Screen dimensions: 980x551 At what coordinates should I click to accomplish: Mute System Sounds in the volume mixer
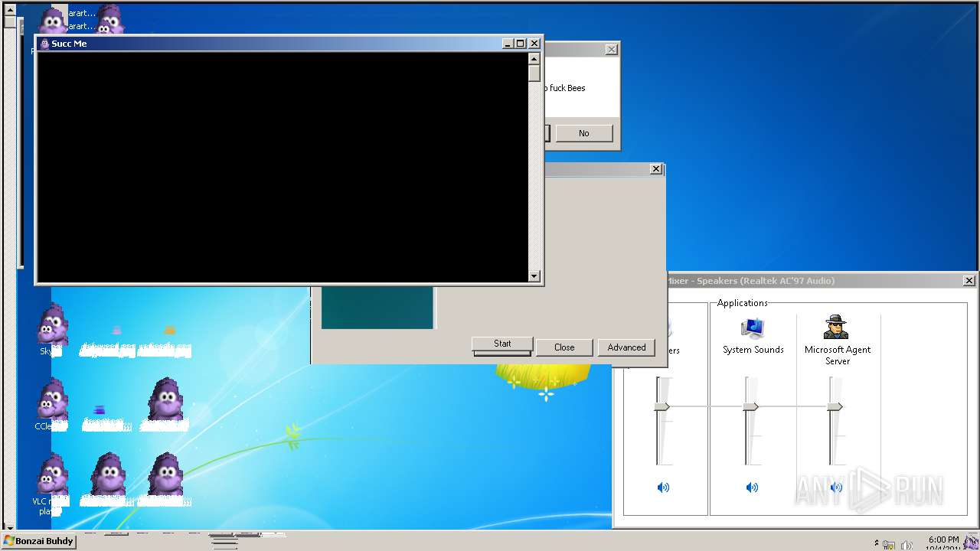point(752,487)
